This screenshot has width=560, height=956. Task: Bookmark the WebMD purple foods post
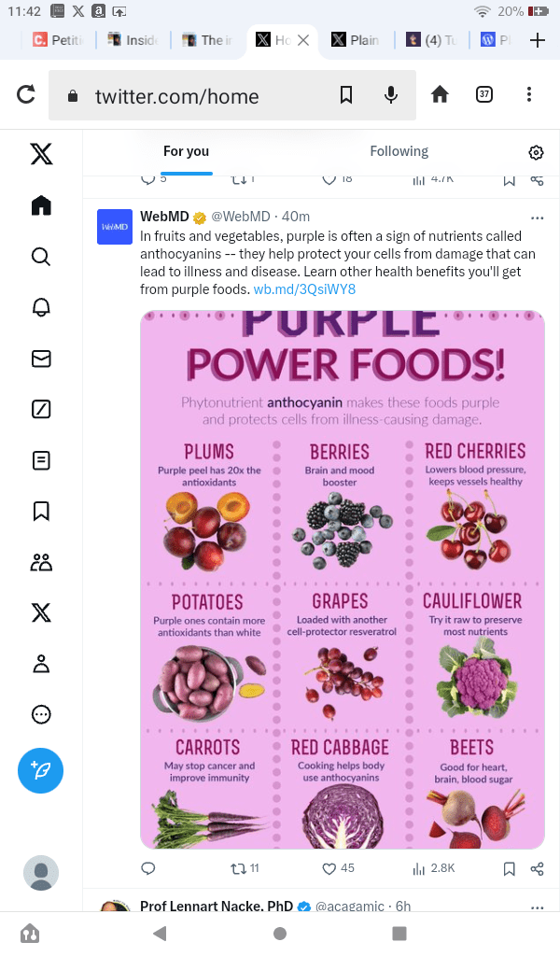pyautogui.click(x=510, y=868)
